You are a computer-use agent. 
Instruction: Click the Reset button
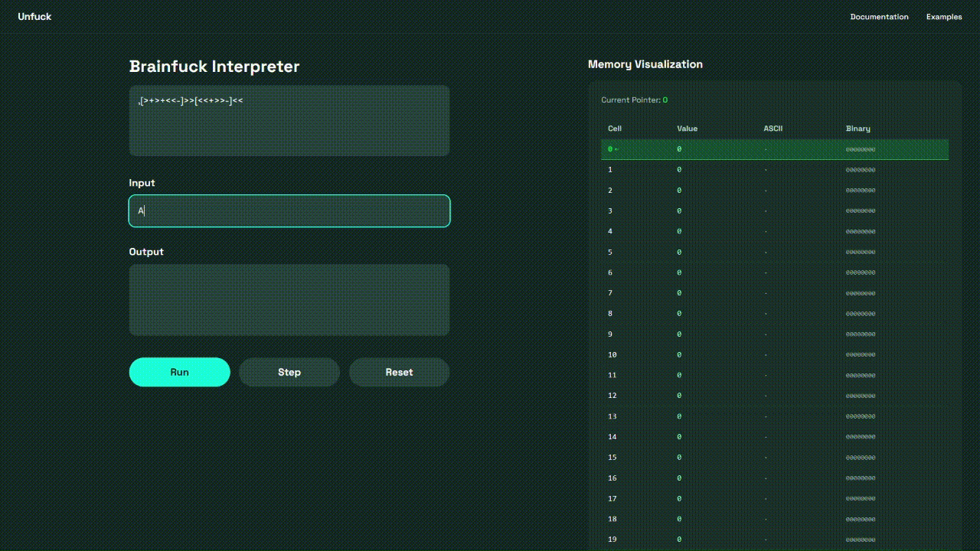tap(399, 372)
